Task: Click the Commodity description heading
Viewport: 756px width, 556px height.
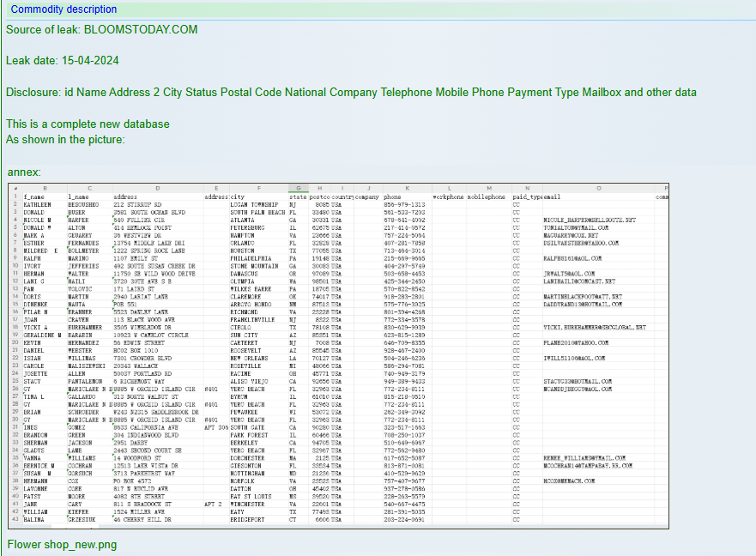Action: click(x=64, y=9)
